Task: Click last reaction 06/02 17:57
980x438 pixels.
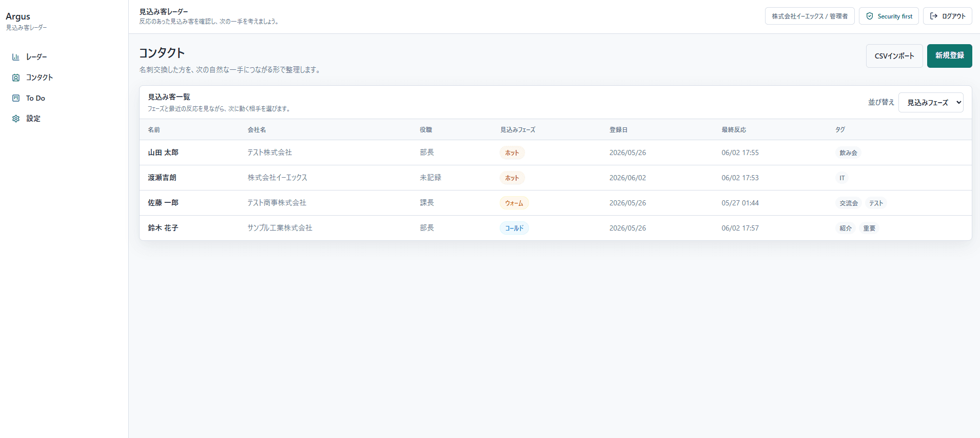Action: tap(740, 228)
